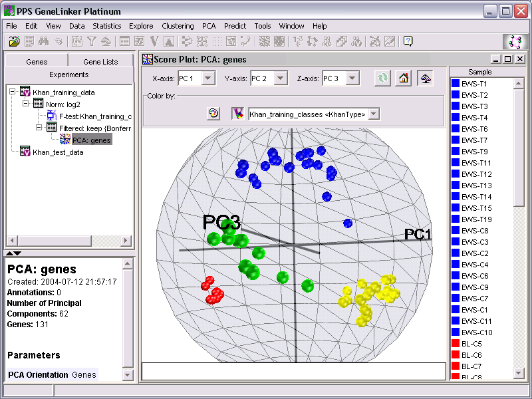Collapse the Khan_training_data tree node
Screen dimensions: 532x399
12,92
